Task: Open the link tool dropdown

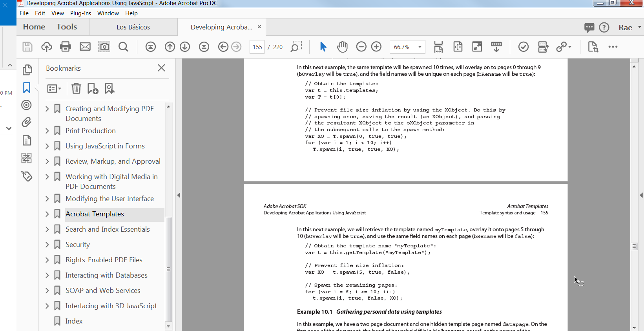Action: [x=564, y=47]
